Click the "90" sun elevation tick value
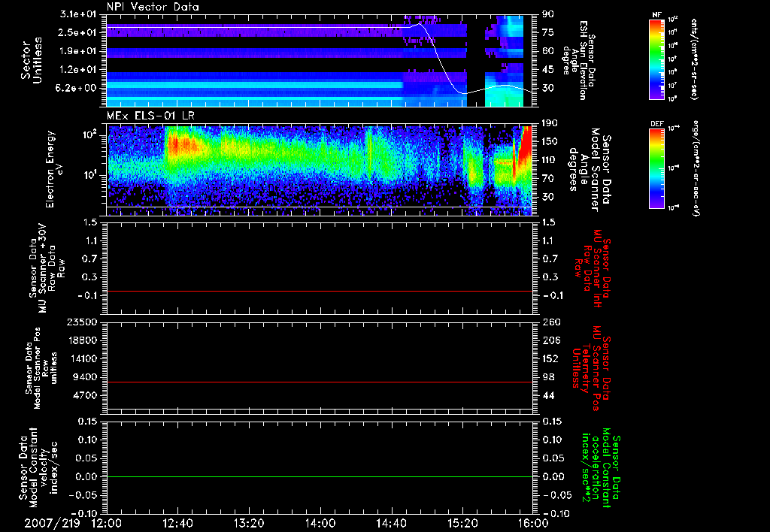Image resolution: width=770 pixels, height=532 pixels. pos(547,14)
